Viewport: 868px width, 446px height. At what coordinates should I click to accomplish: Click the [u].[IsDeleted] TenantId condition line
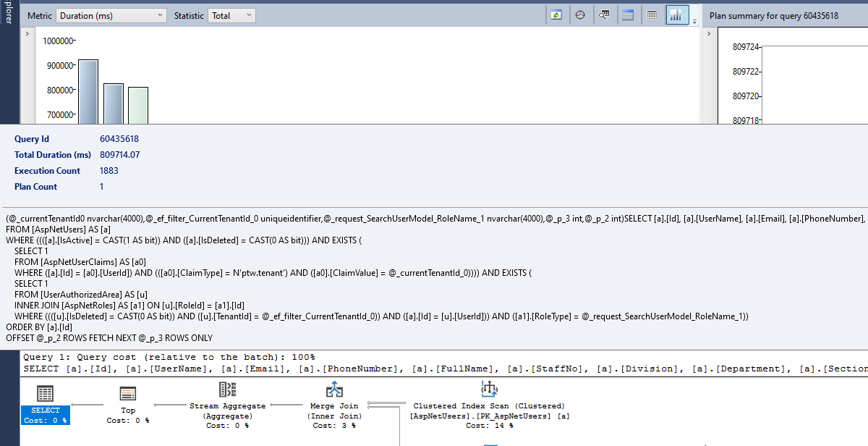tap(381, 316)
